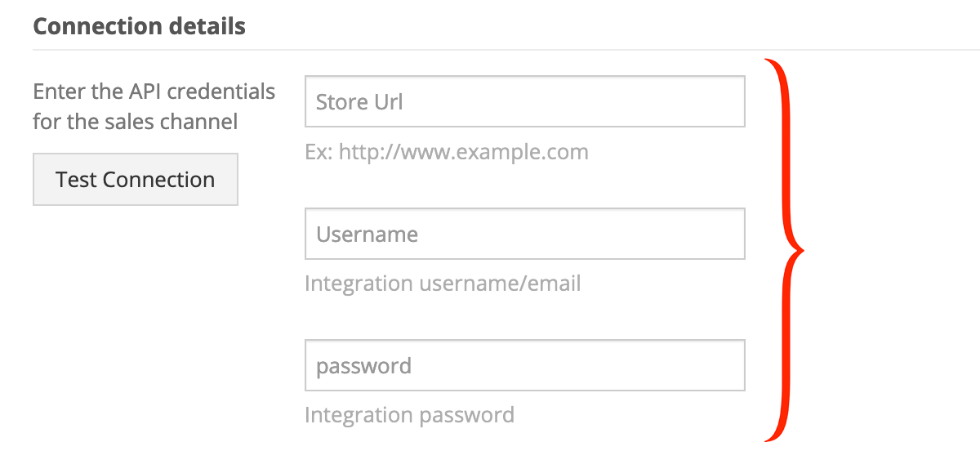Click the 'Ex: http://www.example.com' hint text
This screenshot has width=980, height=451.
tap(447, 152)
